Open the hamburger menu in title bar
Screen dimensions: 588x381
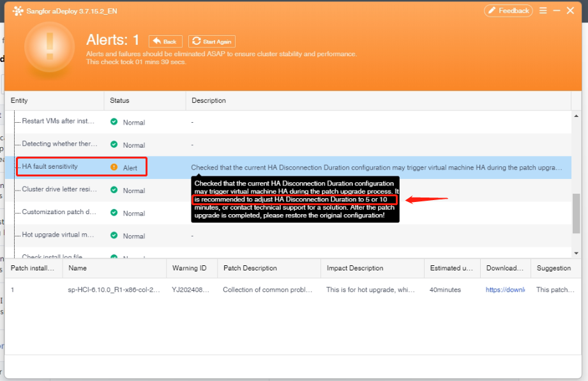click(x=543, y=11)
